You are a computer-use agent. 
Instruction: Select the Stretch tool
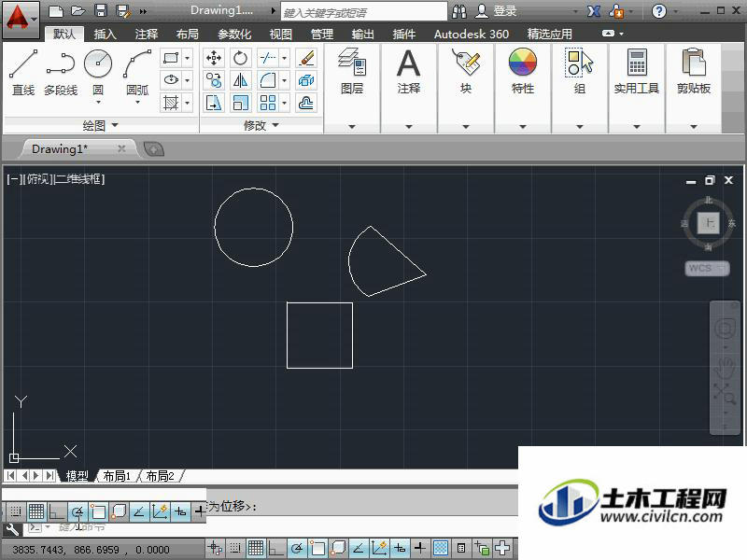214,103
